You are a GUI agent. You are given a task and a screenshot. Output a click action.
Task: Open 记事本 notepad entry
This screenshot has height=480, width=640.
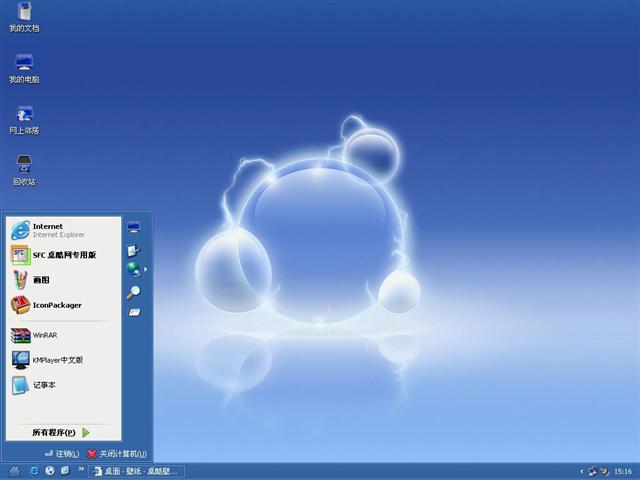tap(63, 385)
